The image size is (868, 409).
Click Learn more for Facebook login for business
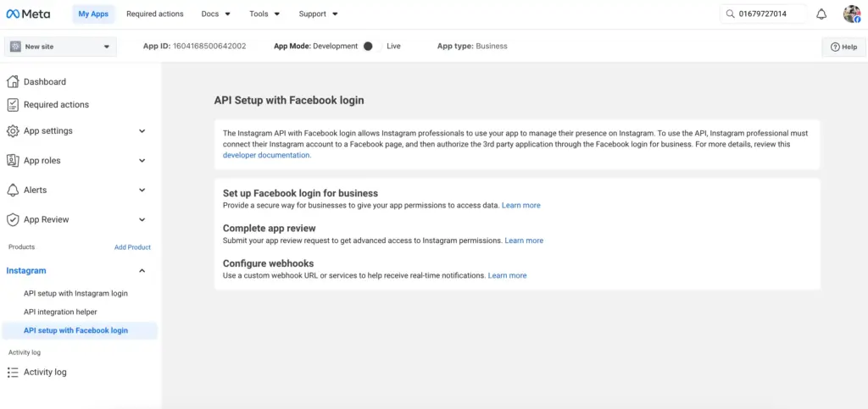pyautogui.click(x=521, y=205)
